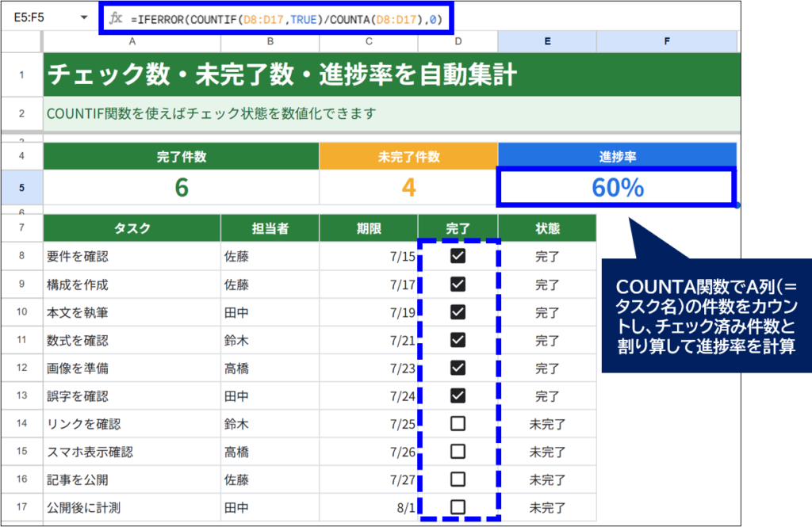The height and width of the screenshot is (527, 812).
Task: Select row 1 header
Action: click(21, 74)
